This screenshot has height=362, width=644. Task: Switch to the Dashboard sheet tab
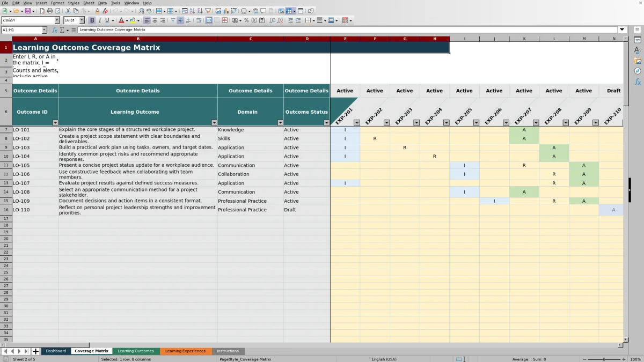pos(56,351)
